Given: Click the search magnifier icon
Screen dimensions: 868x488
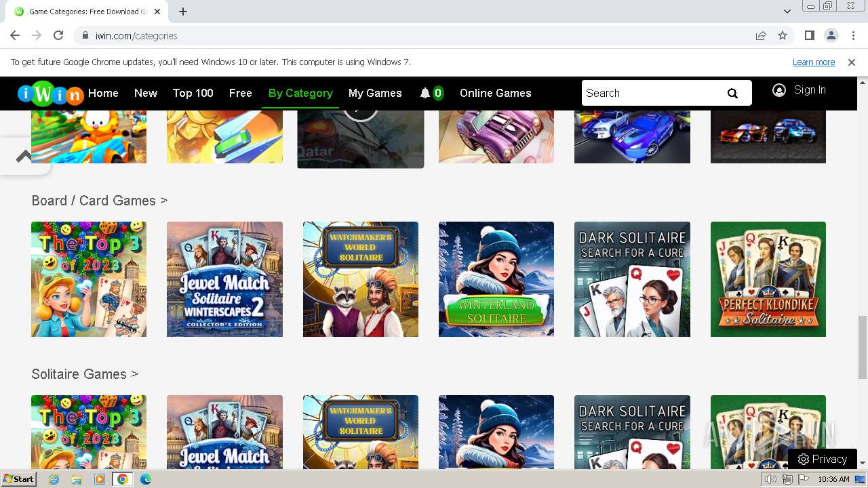Looking at the screenshot, I should coord(732,94).
